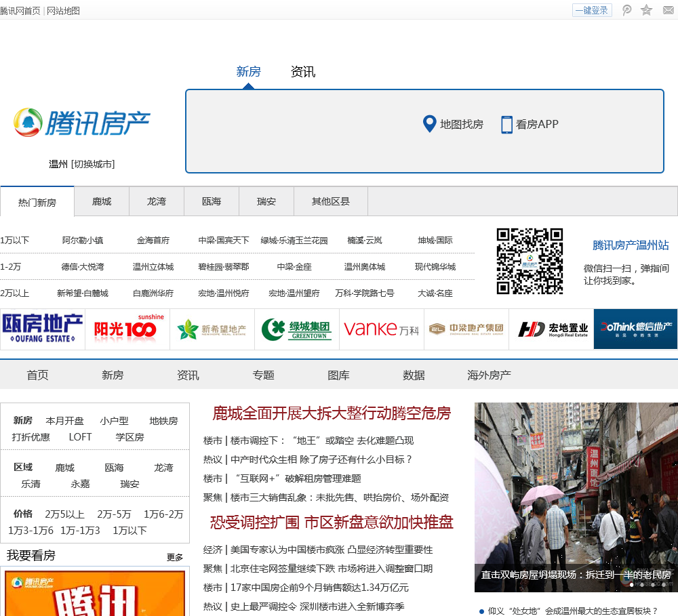Switch to the 瑞安 district tab
The image size is (678, 616).
tap(266, 201)
